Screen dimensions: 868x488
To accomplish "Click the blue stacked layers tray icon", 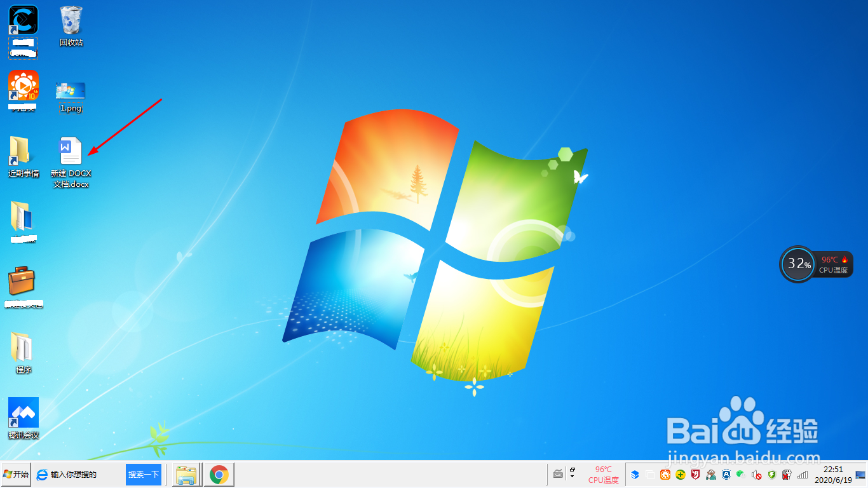I will tap(635, 475).
